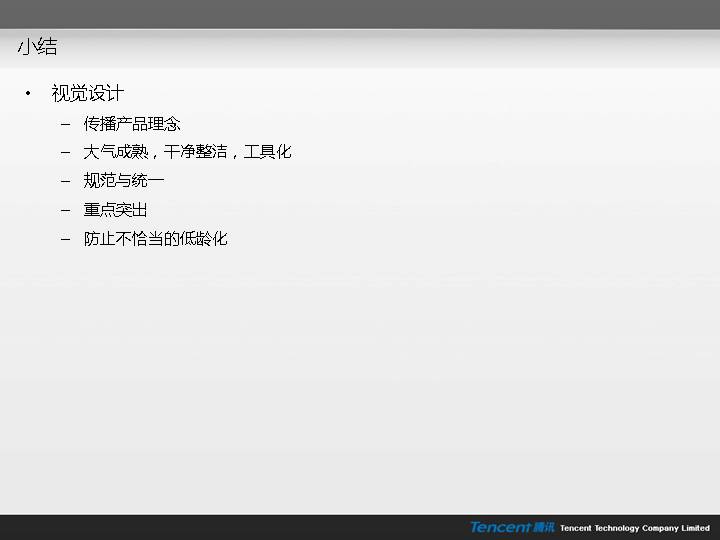Select the 重点突出 line

click(115, 210)
